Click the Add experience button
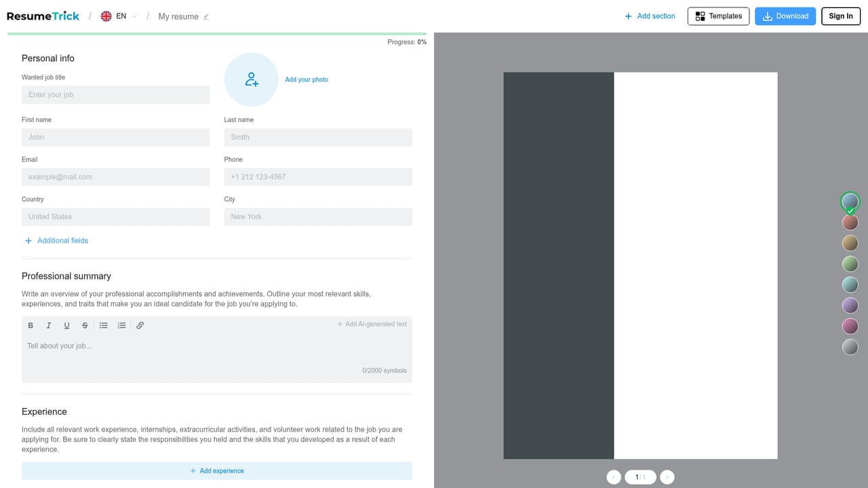868x488 pixels. coord(217,471)
